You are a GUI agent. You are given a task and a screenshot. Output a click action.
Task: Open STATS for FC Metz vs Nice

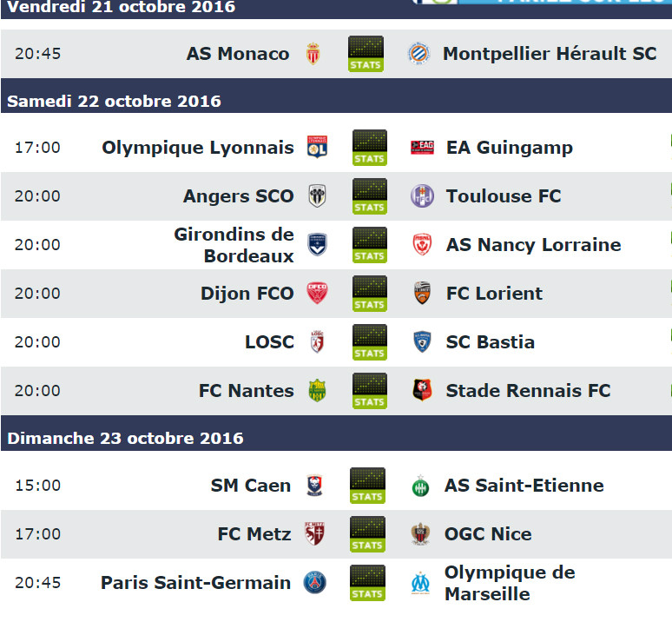367,534
